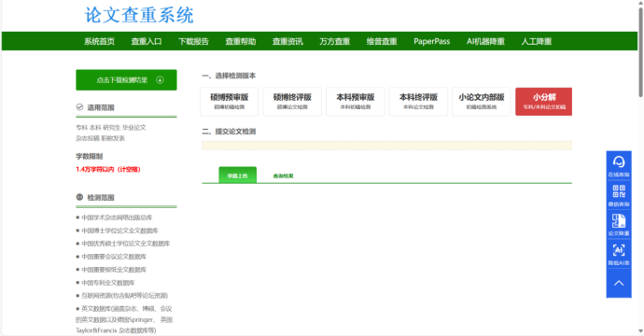Click the 适用范围 heading

101,107
